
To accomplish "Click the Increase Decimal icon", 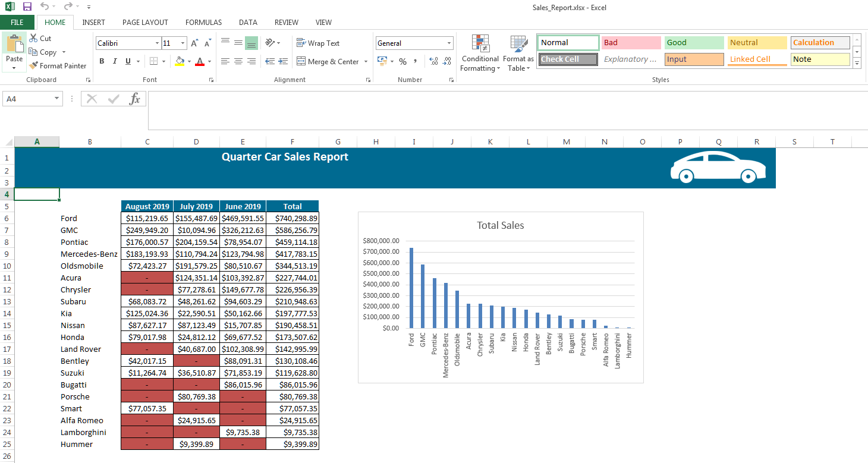I will [433, 61].
